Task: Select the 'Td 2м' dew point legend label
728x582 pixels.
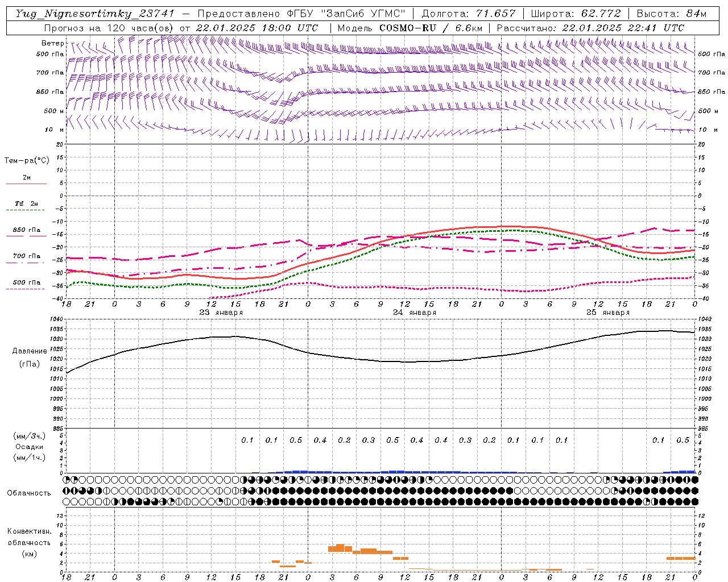Action: (27, 203)
